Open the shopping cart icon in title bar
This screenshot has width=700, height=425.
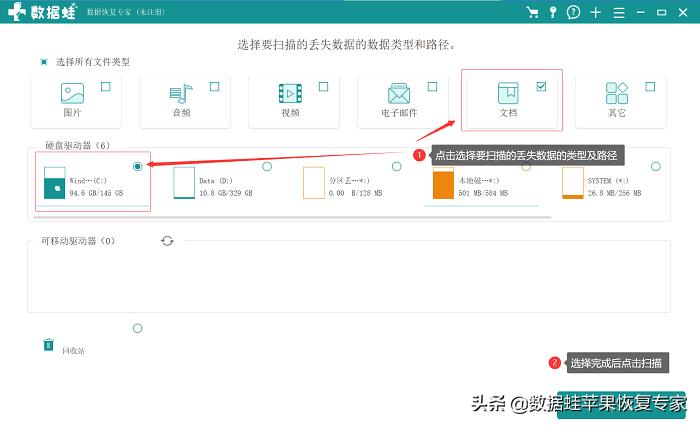click(532, 12)
